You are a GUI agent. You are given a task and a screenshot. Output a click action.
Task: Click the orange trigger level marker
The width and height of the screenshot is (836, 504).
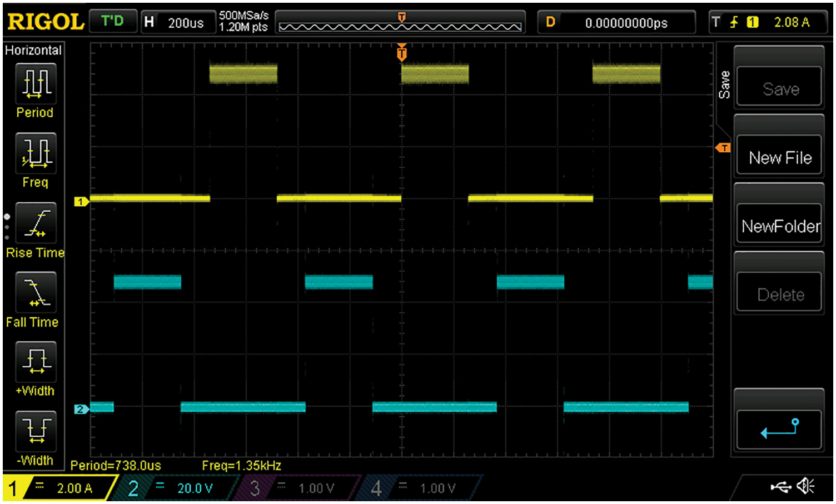[723, 148]
